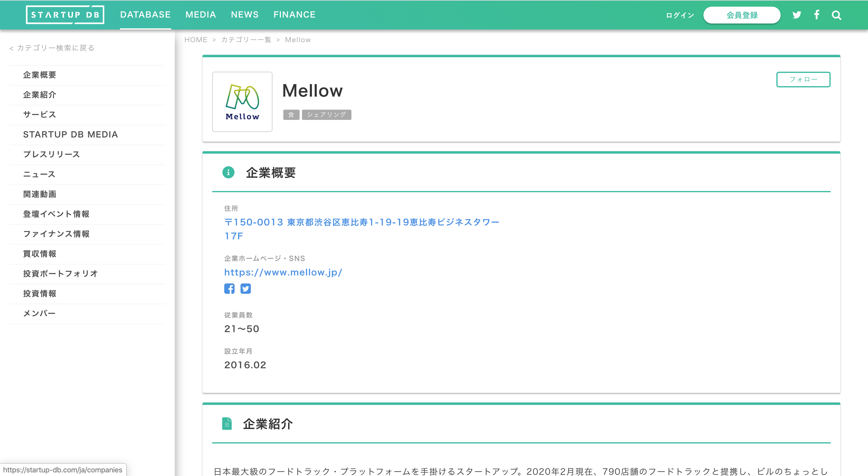This screenshot has width=868, height=476.
Task: Open the site search
Action: coord(836,15)
